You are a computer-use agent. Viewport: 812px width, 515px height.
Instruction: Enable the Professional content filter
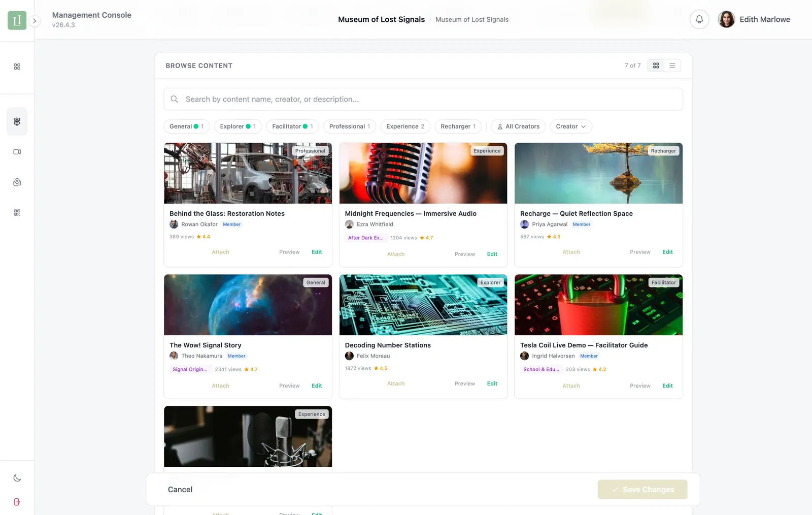[349, 126]
